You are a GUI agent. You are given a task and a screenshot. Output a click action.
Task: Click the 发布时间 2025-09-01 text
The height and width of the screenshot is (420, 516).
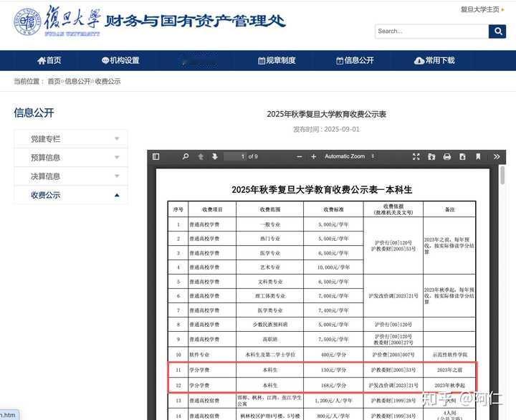tap(326, 129)
